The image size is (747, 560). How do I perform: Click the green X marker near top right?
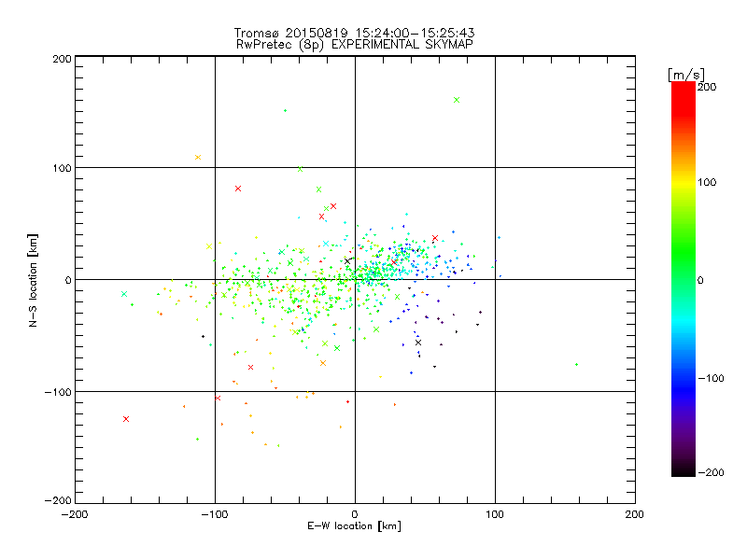456,100
